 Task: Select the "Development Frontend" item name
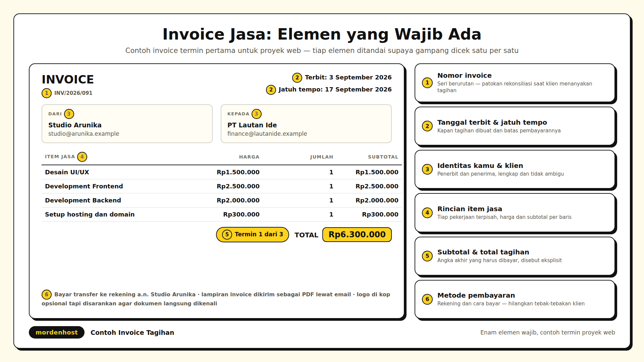84,186
